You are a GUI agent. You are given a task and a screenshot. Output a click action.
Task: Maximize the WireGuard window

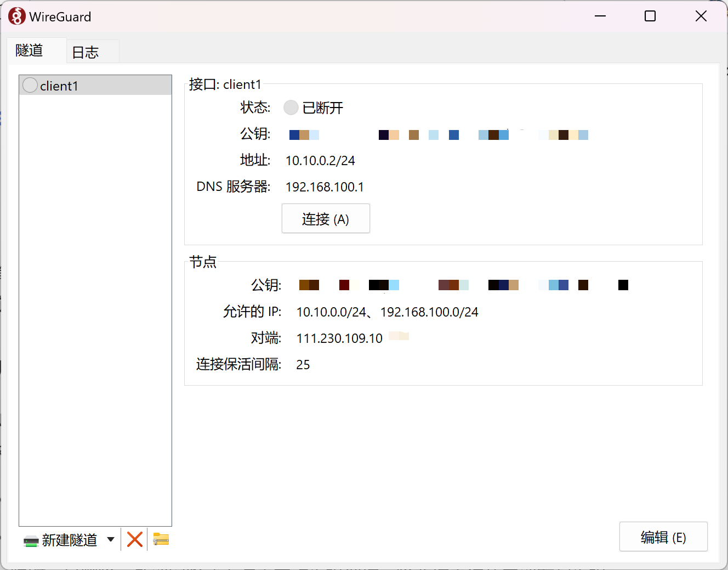click(x=650, y=16)
